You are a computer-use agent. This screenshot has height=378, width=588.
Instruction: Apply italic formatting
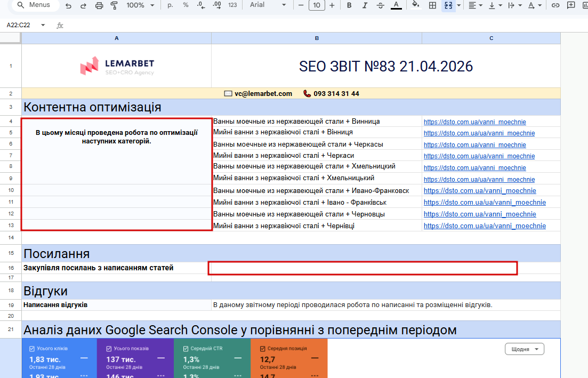coord(365,5)
